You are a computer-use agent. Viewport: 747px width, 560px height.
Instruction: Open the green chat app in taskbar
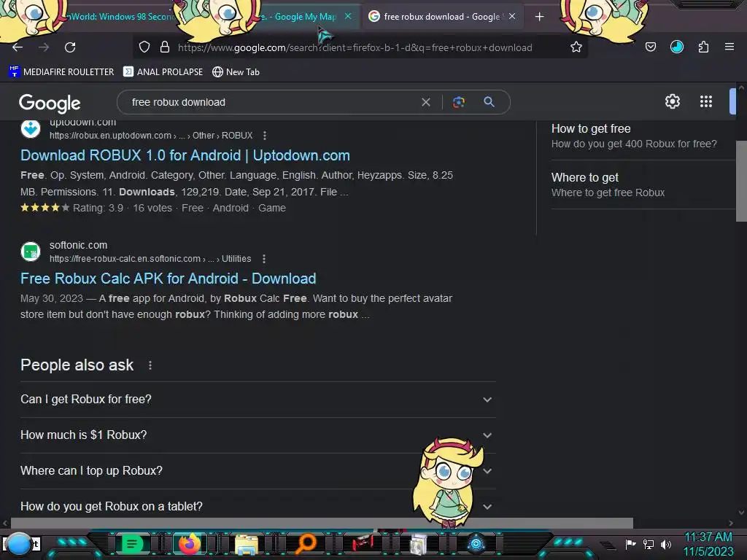132,543
